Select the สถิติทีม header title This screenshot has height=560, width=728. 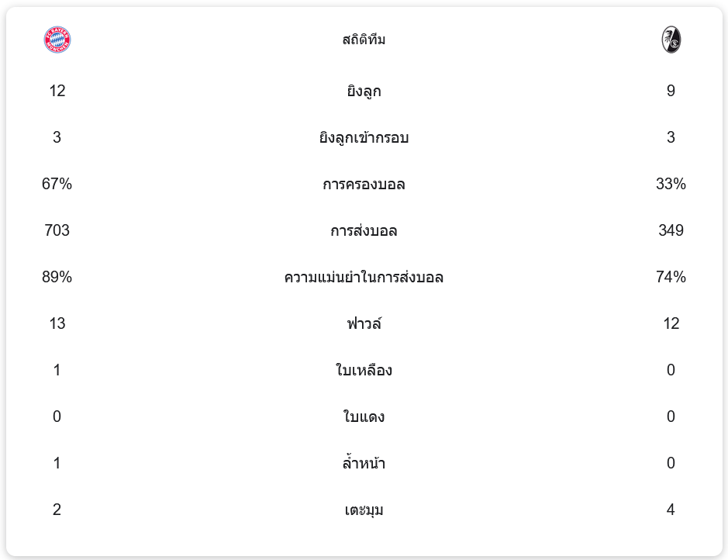click(x=364, y=40)
